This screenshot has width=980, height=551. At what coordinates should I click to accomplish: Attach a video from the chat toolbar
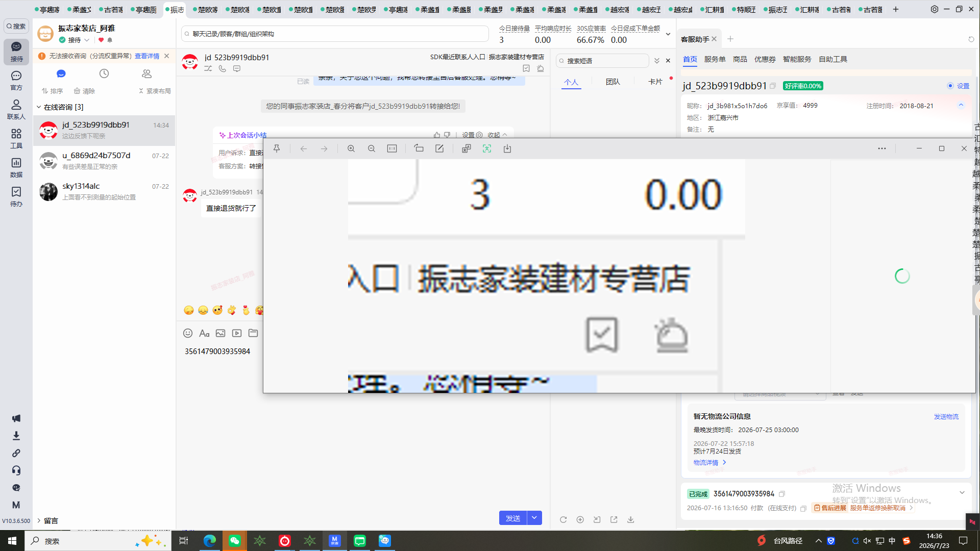[x=237, y=333]
